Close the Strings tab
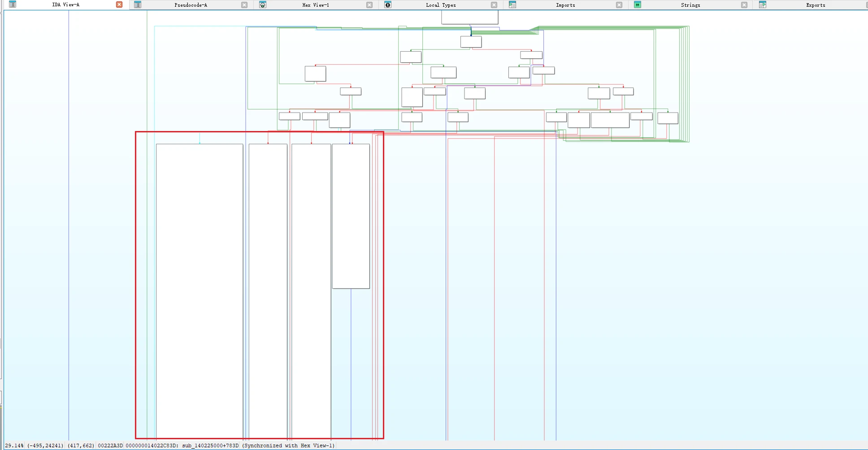Image resolution: width=868 pixels, height=450 pixels. click(x=744, y=5)
